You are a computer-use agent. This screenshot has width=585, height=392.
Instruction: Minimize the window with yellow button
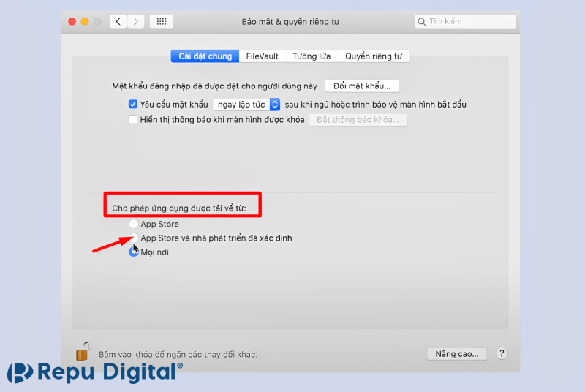85,22
